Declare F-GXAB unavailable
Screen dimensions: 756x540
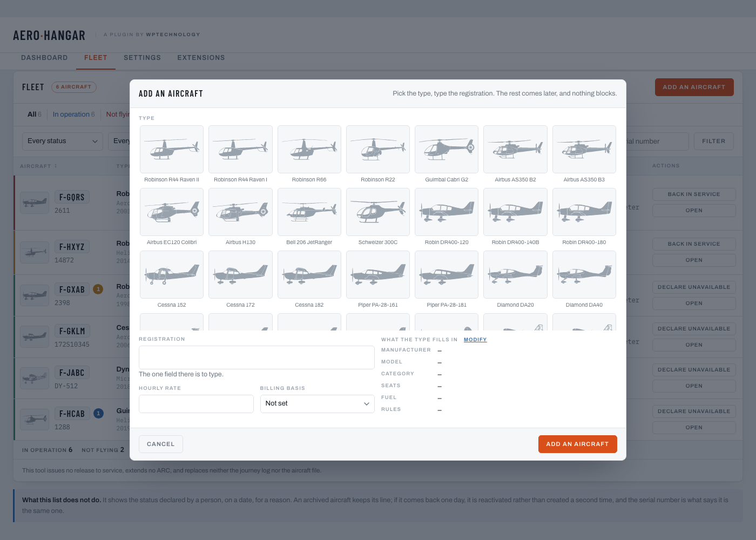click(694, 287)
